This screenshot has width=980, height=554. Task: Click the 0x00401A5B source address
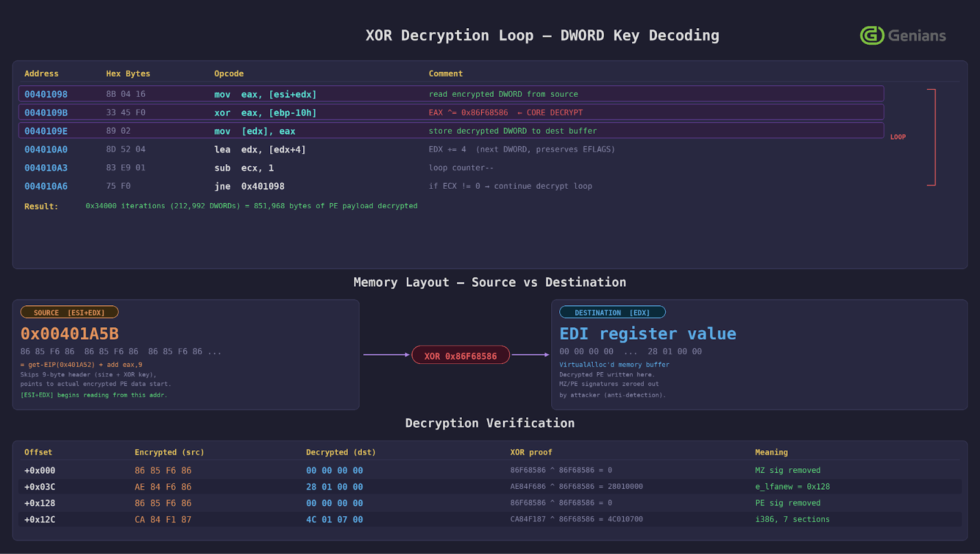pos(69,333)
